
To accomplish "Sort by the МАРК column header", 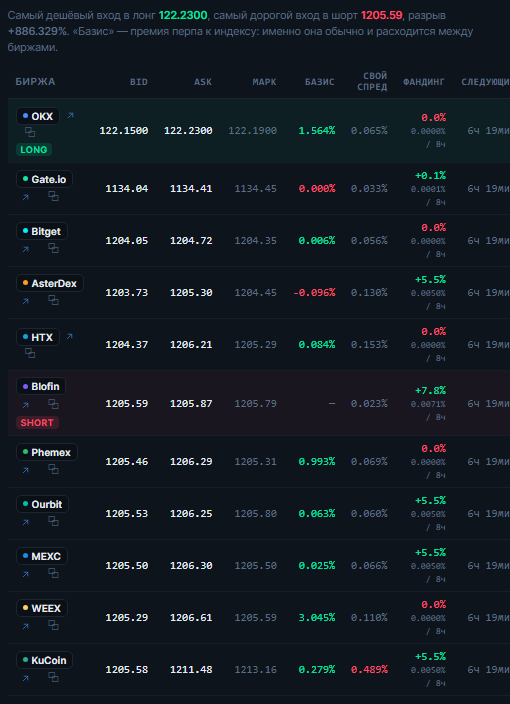I will pyautogui.click(x=264, y=82).
